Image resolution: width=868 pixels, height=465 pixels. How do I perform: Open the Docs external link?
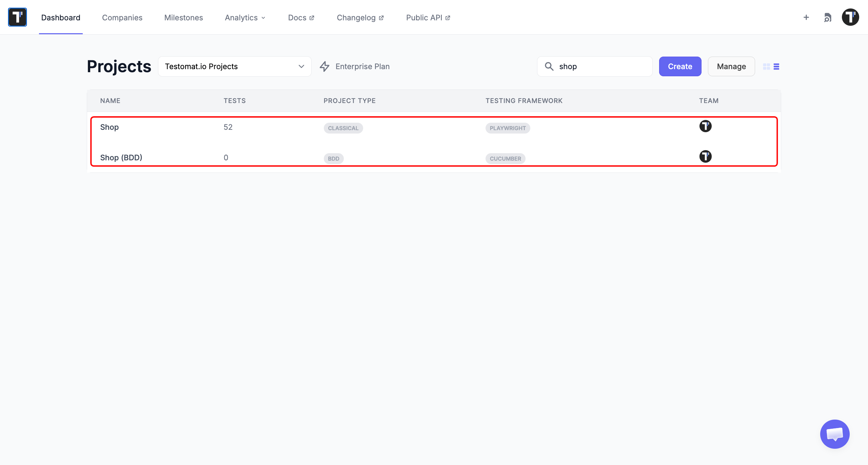[x=301, y=18]
